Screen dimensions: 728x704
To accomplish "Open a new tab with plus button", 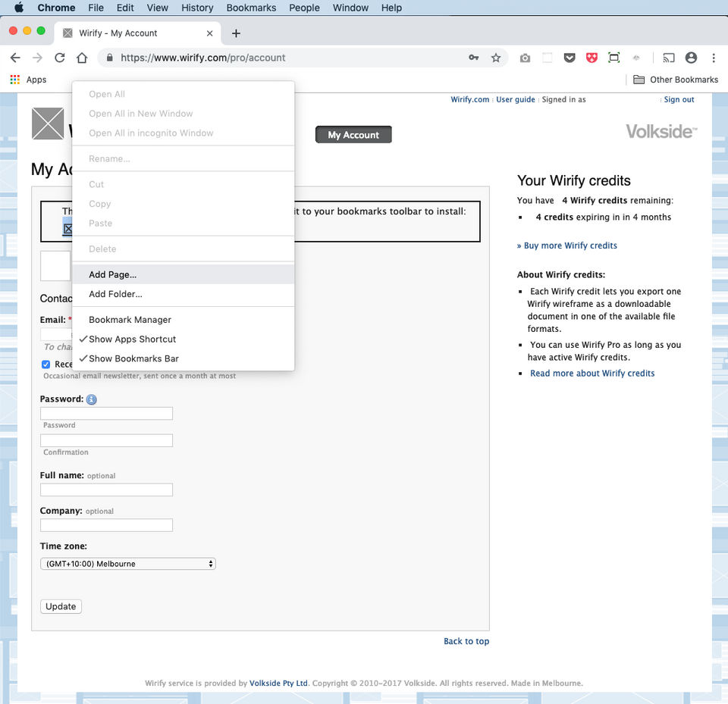I will coord(236,33).
